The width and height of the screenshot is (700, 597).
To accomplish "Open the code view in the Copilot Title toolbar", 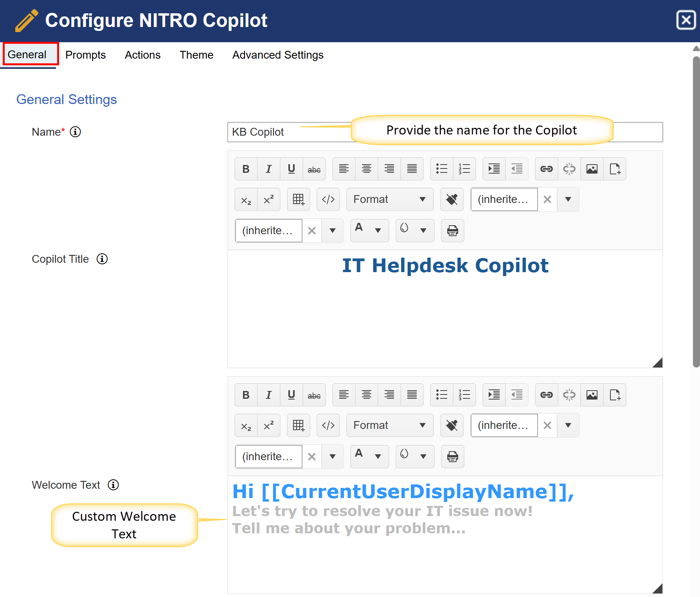I will point(328,199).
